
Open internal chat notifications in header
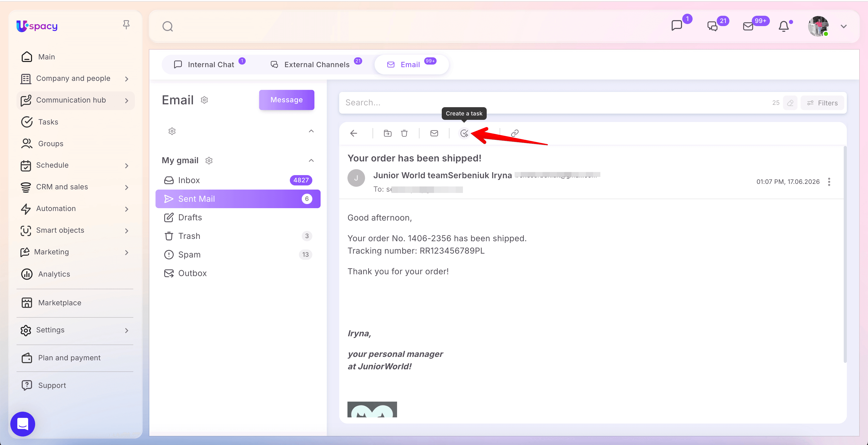click(x=677, y=26)
